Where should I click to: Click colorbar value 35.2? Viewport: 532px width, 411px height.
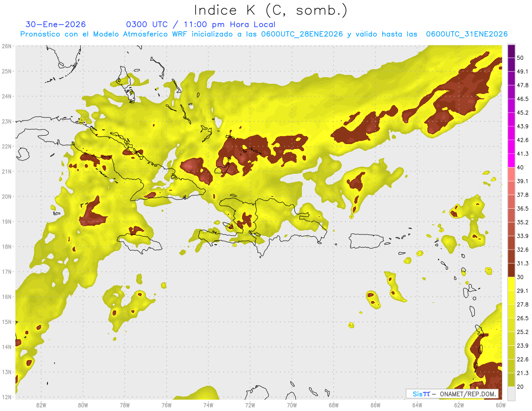point(523,222)
